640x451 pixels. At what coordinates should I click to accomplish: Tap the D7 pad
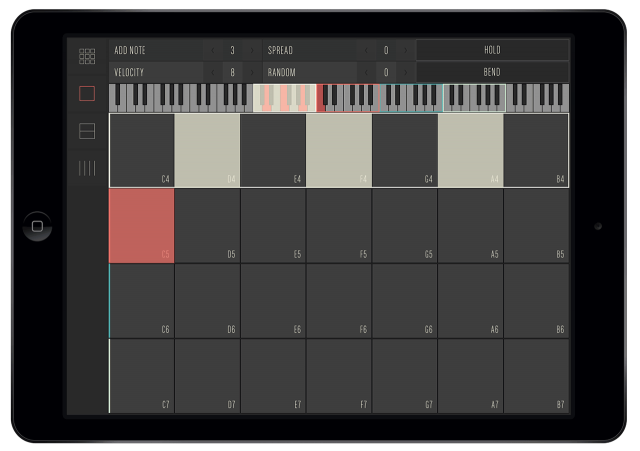pos(207,376)
